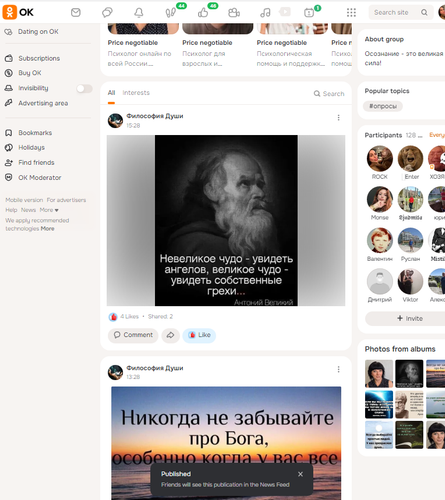The image size is (445, 500).
Task: Select the Interests feed tab
Action: click(x=136, y=93)
